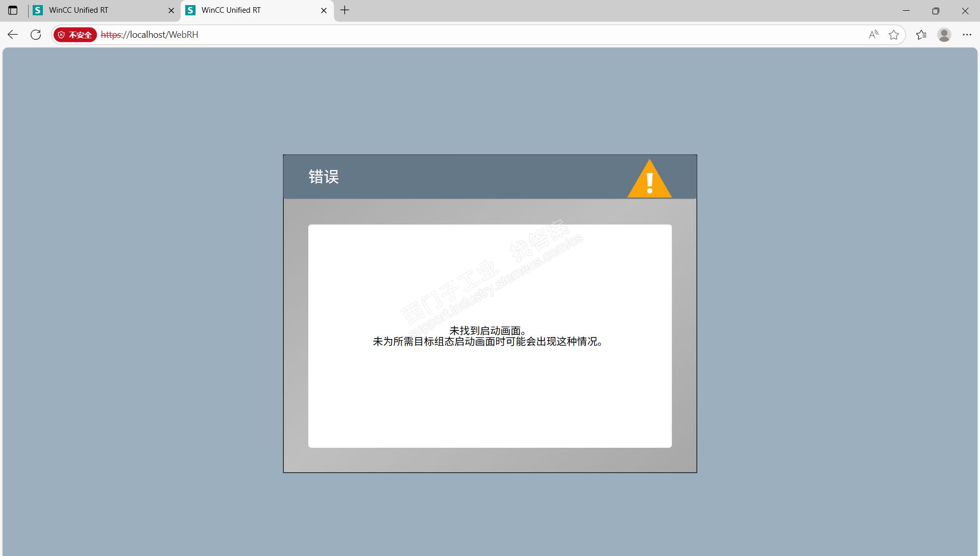Click the browser back arrow
The image size is (980, 556).
(x=13, y=35)
